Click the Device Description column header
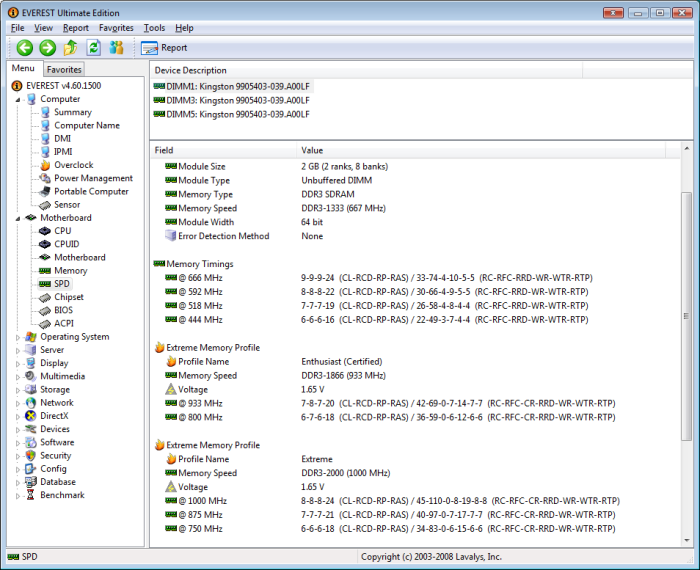 tap(366, 71)
